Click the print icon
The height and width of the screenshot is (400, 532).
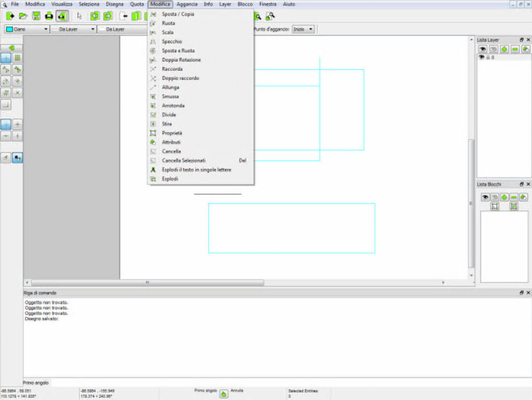point(49,16)
